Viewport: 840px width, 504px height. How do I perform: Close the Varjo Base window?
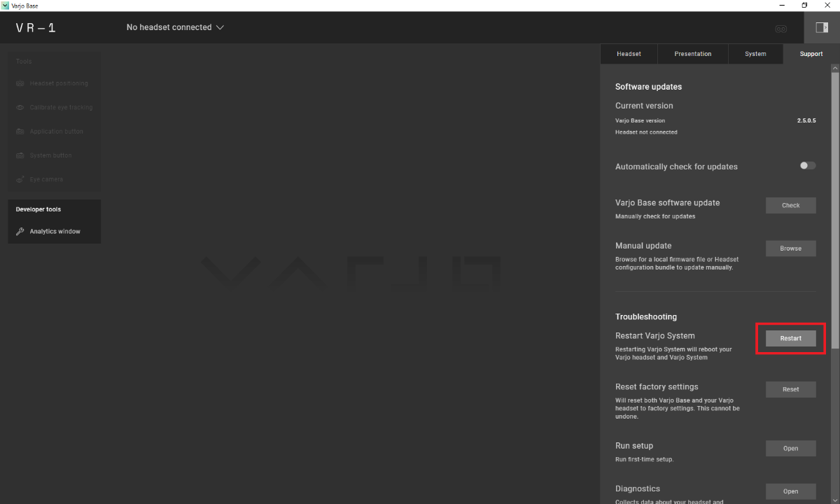click(x=828, y=6)
